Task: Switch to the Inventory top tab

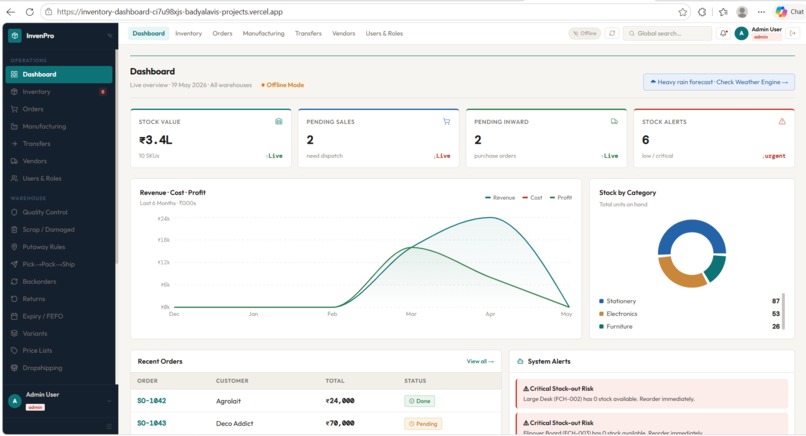Action: [188, 33]
